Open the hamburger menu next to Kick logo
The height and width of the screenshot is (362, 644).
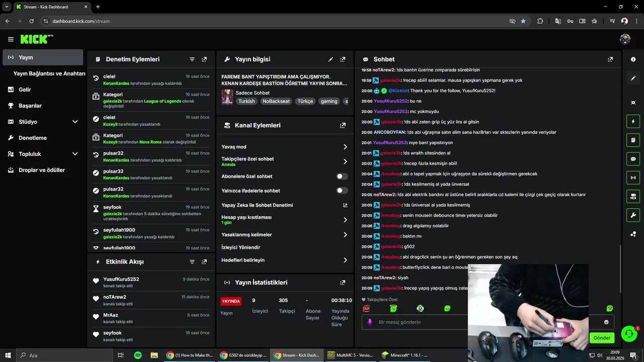[11, 39]
